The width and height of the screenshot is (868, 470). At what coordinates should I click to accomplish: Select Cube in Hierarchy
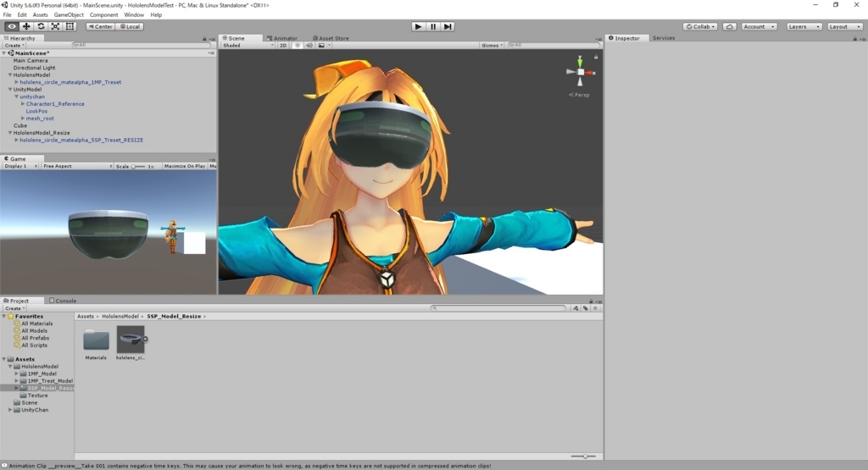pos(20,125)
